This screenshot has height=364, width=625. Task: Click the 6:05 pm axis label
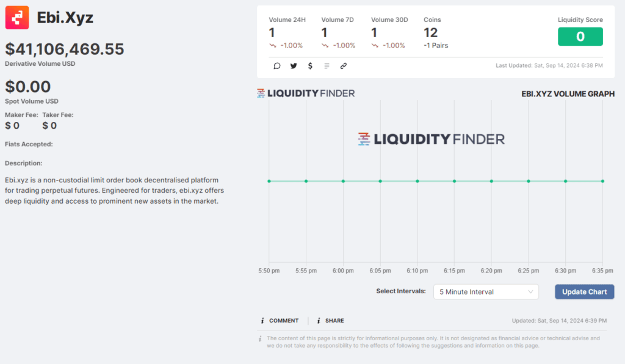tap(380, 271)
